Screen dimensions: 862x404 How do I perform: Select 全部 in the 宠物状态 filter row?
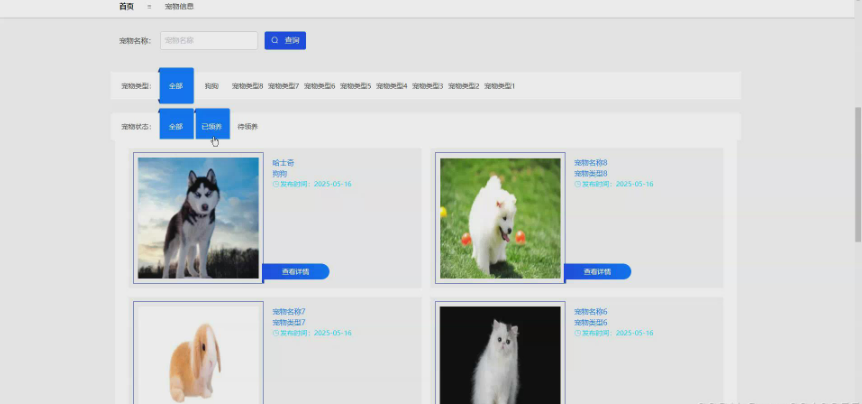coord(176,126)
